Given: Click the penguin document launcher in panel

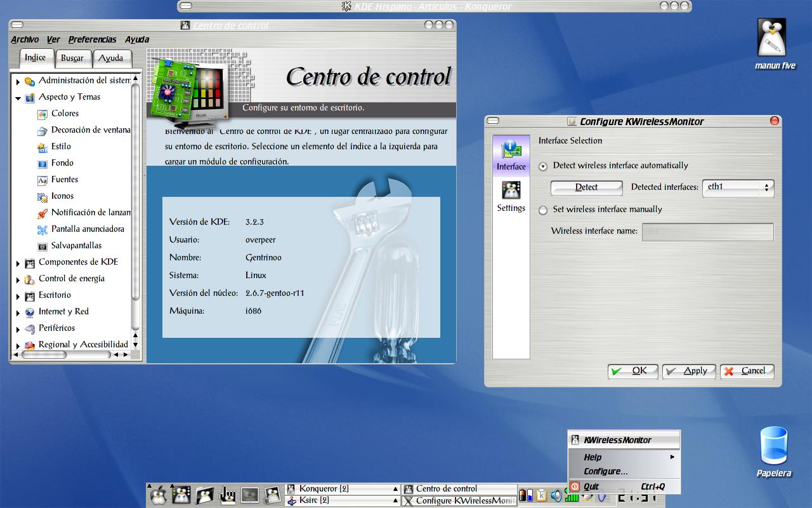Looking at the screenshot, I should (273, 495).
